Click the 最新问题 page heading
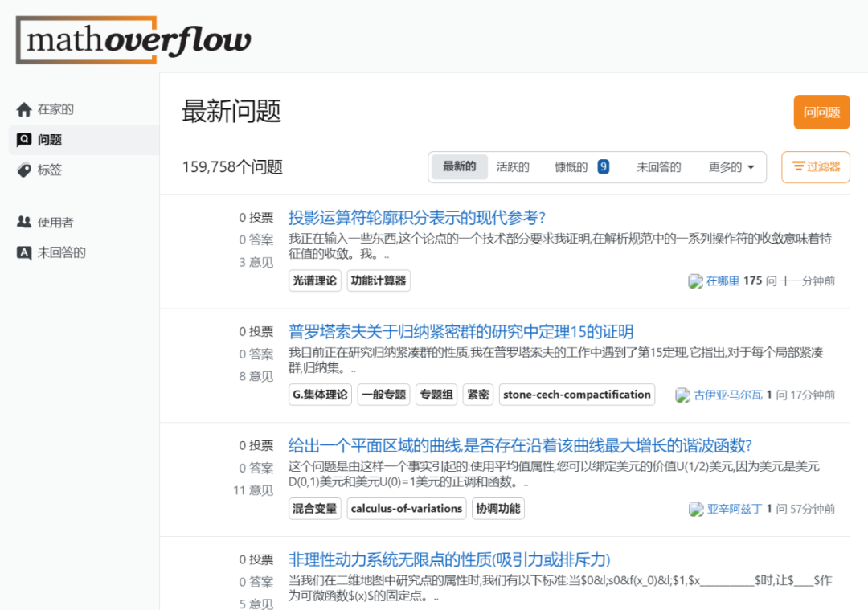Viewport: 868px width, 610px height. coord(231,111)
